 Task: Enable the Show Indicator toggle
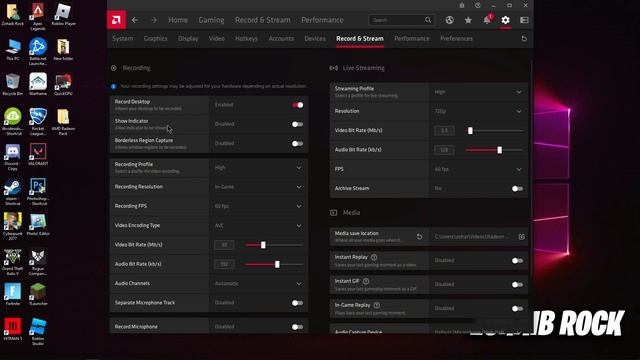298,124
